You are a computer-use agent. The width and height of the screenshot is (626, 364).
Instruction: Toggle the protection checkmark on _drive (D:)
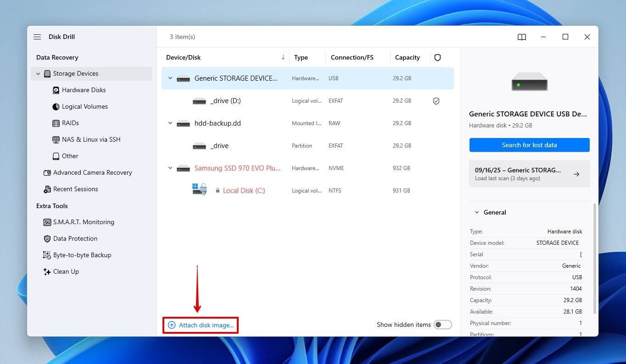coord(436,101)
